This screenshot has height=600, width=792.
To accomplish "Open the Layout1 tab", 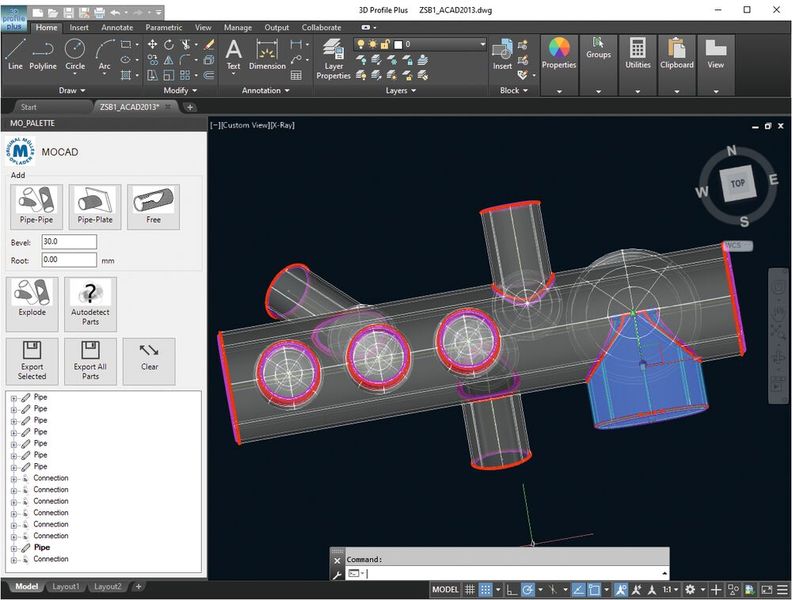I will tap(66, 587).
